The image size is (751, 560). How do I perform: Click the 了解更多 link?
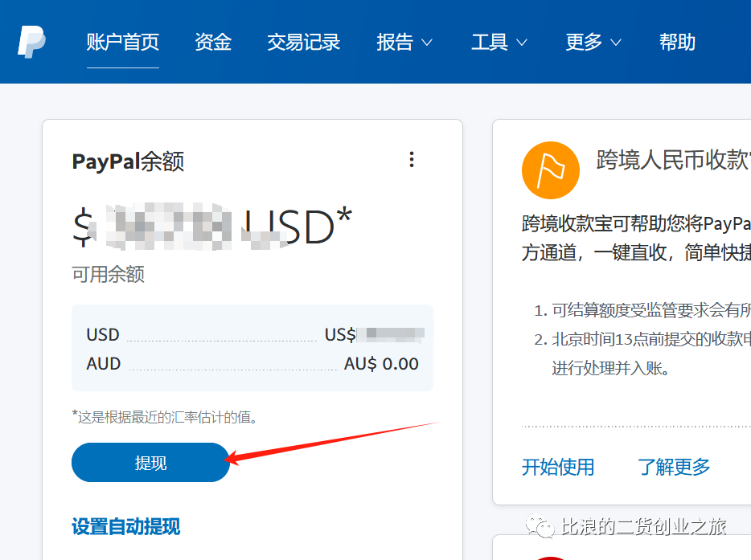click(x=674, y=467)
